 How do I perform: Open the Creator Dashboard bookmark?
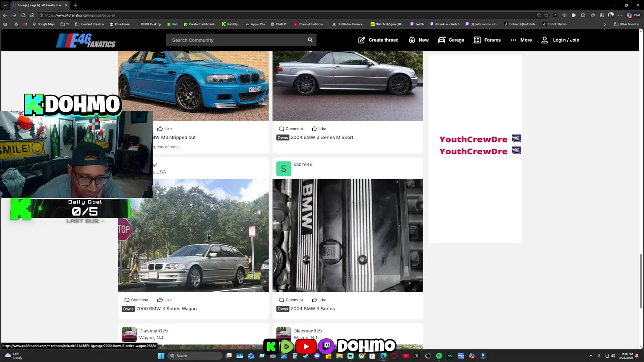(199, 24)
